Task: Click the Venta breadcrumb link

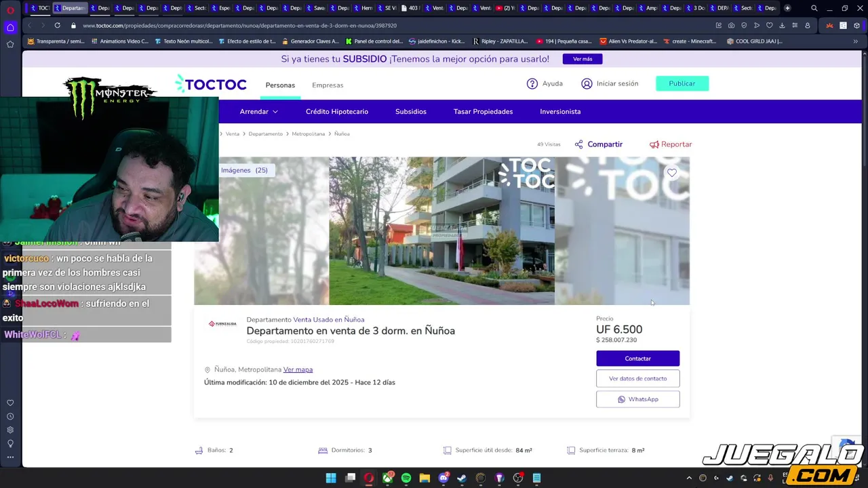Action: pos(233,134)
